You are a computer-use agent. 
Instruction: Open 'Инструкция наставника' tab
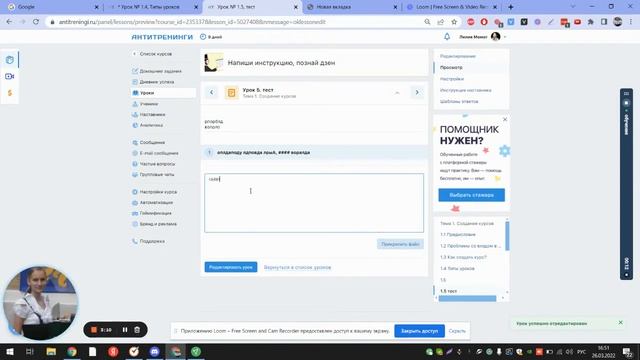coord(465,90)
